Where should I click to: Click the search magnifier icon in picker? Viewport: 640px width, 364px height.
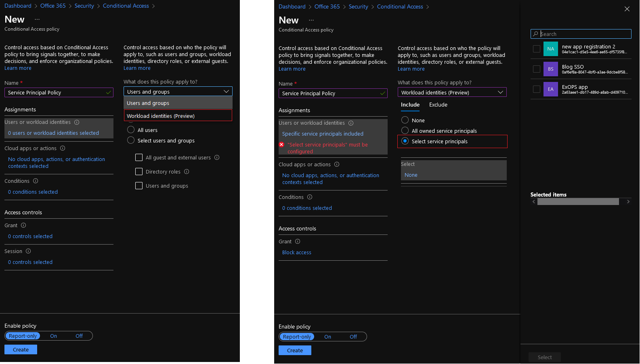[x=535, y=34]
